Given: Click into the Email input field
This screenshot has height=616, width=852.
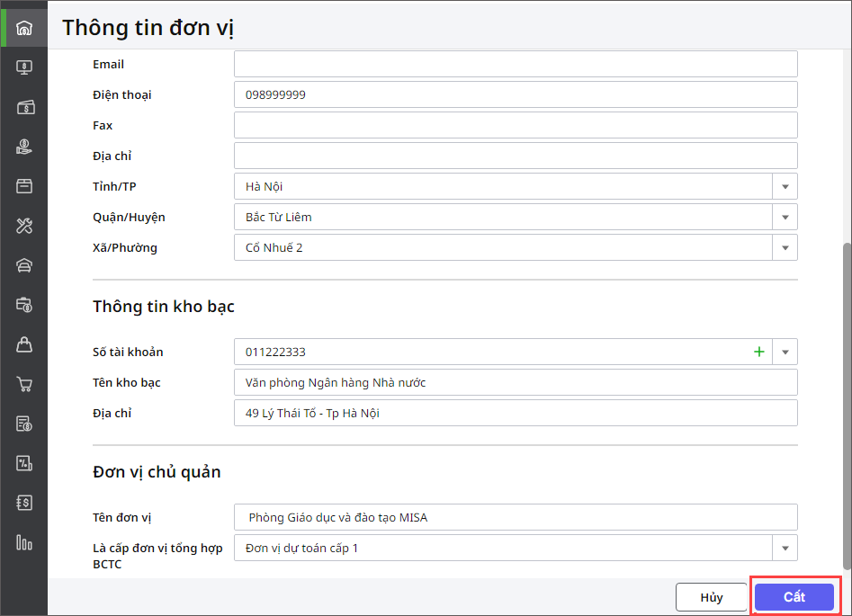Looking at the screenshot, I should pyautogui.click(x=516, y=65).
